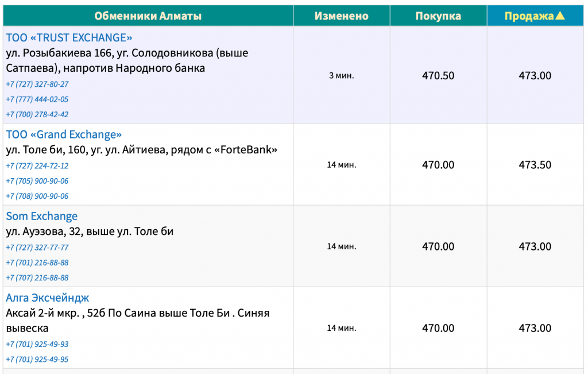Call number +7 (705) 900-90-06
Screen dimensions: 588x374
click(x=37, y=181)
